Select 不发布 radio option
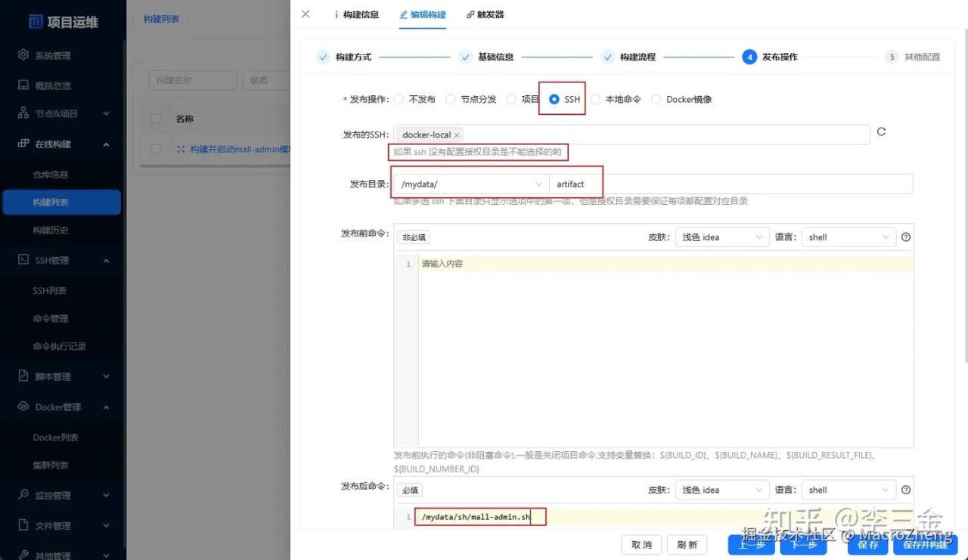968x560 pixels. coord(399,99)
